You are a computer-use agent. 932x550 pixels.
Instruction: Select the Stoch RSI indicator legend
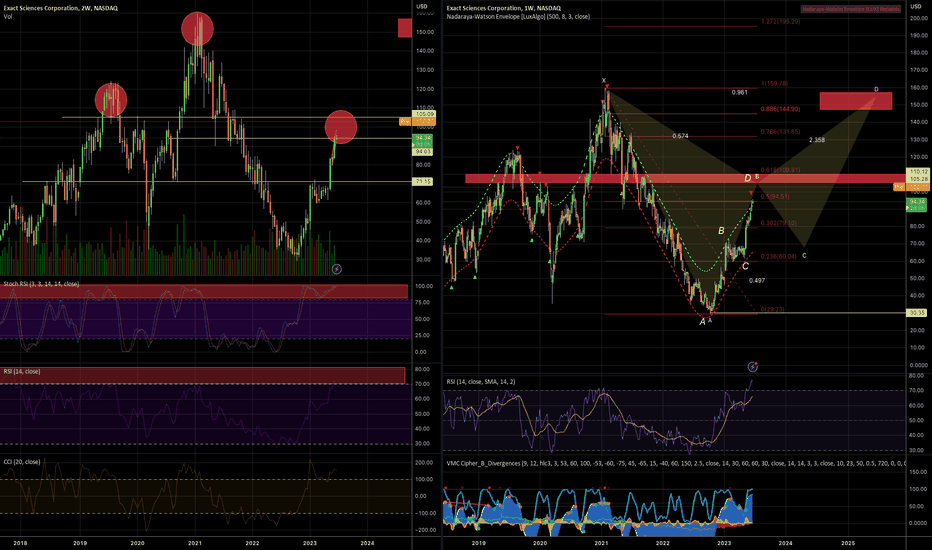(41, 284)
